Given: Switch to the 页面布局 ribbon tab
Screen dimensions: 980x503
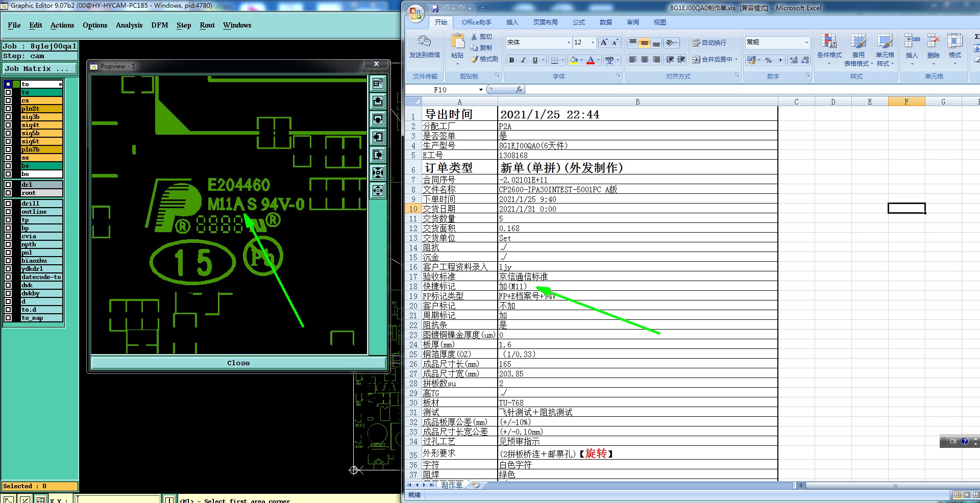Looking at the screenshot, I should tap(545, 22).
